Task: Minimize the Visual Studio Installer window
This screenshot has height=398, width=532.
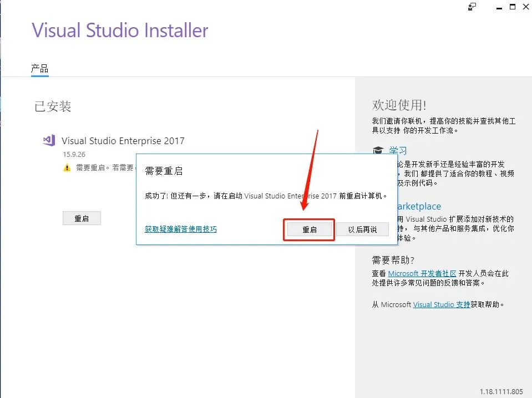Action: coord(499,7)
